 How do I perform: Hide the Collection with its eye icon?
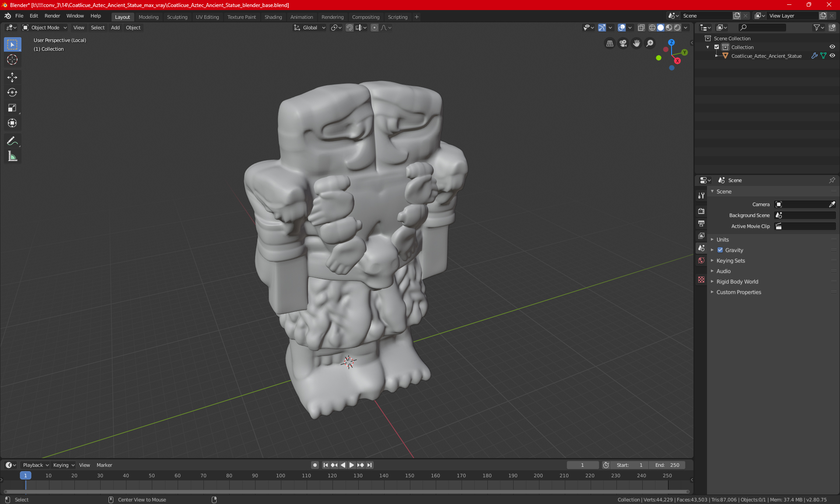pos(832,47)
